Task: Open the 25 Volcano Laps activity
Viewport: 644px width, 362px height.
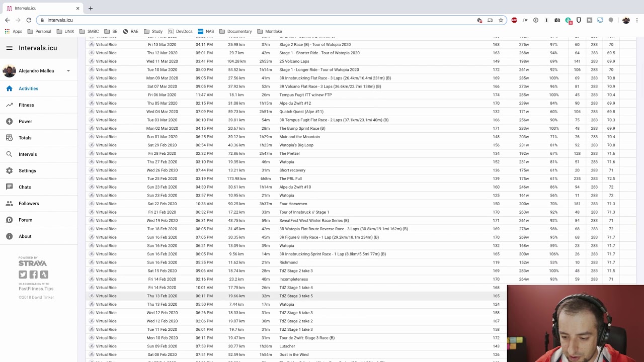Action: pos(294,61)
